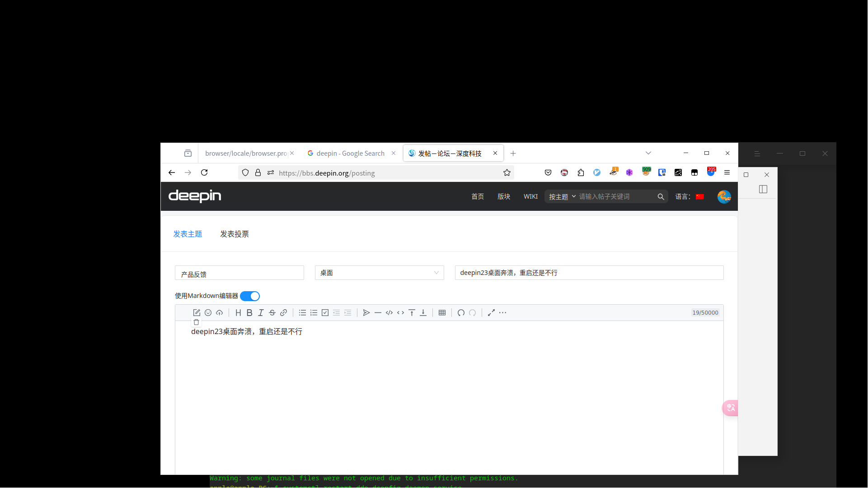Image resolution: width=868 pixels, height=488 pixels.
Task: Open the 桌面 category dropdown
Action: [379, 273]
